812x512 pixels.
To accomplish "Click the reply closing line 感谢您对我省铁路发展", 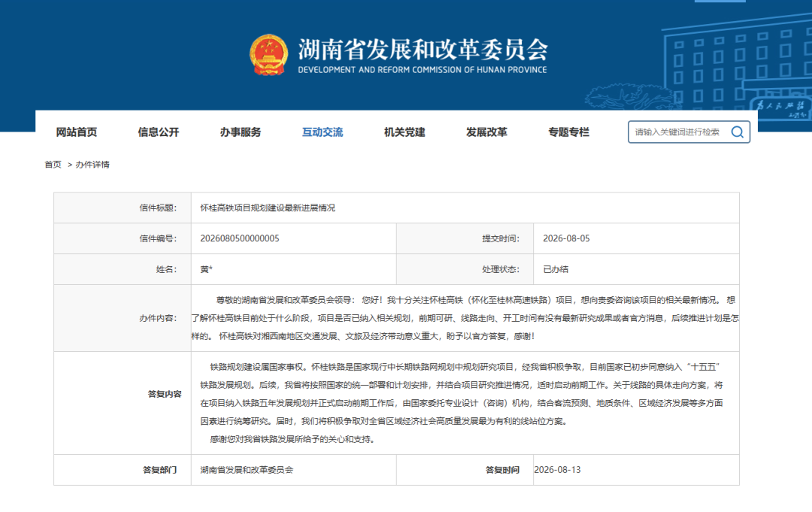I will click(x=292, y=439).
